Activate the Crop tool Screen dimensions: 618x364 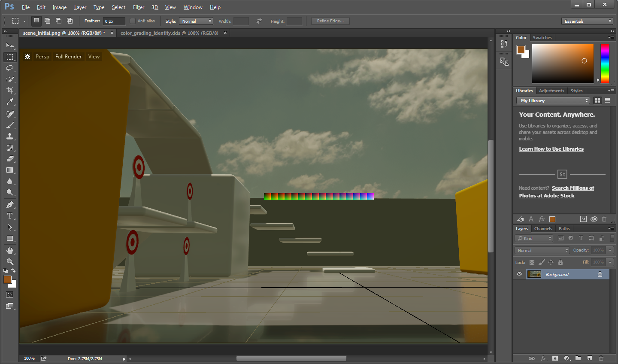click(10, 91)
